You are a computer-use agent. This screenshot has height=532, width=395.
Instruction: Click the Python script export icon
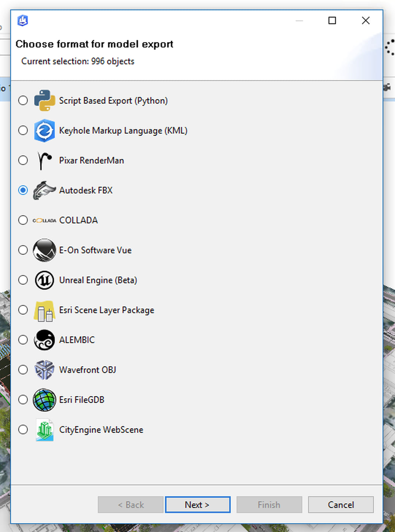point(45,100)
